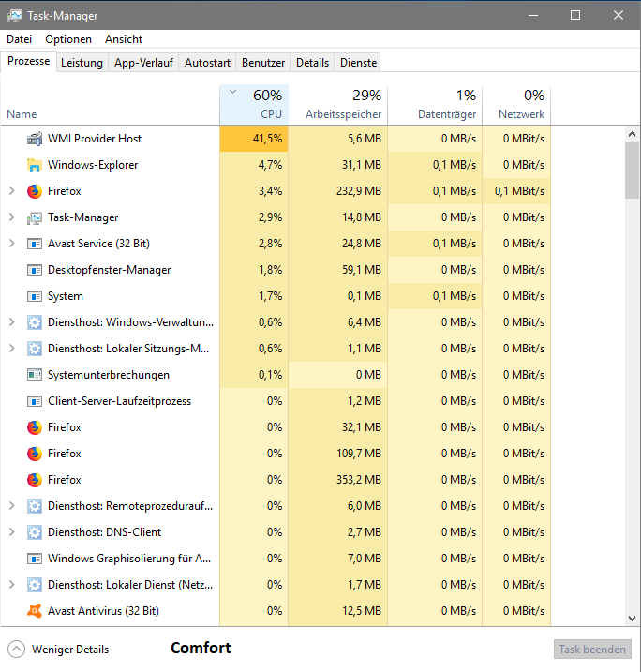Click the 232,9 MB memory value
The image size is (641, 672).
tap(359, 191)
